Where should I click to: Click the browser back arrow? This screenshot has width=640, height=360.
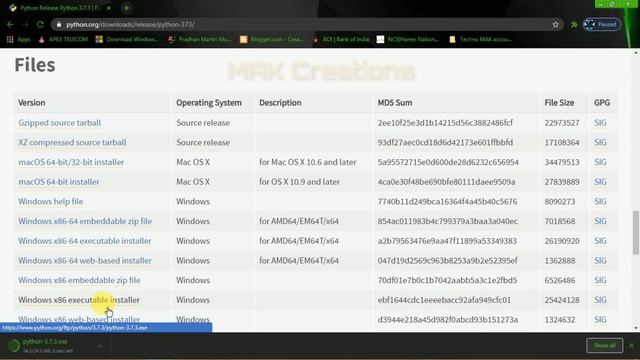(10, 24)
